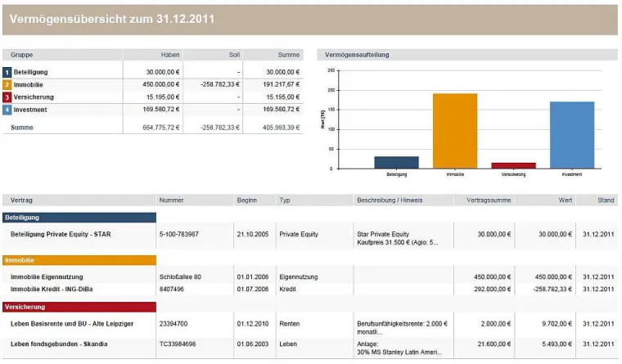
Task: Collapse the blue Beteiligung section header
Action: (x=79, y=218)
